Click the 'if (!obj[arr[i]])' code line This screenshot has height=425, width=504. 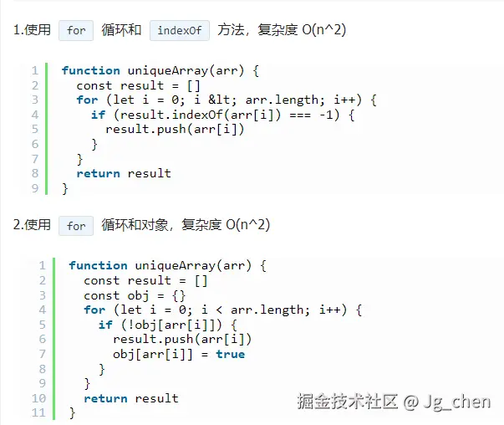tap(169, 325)
